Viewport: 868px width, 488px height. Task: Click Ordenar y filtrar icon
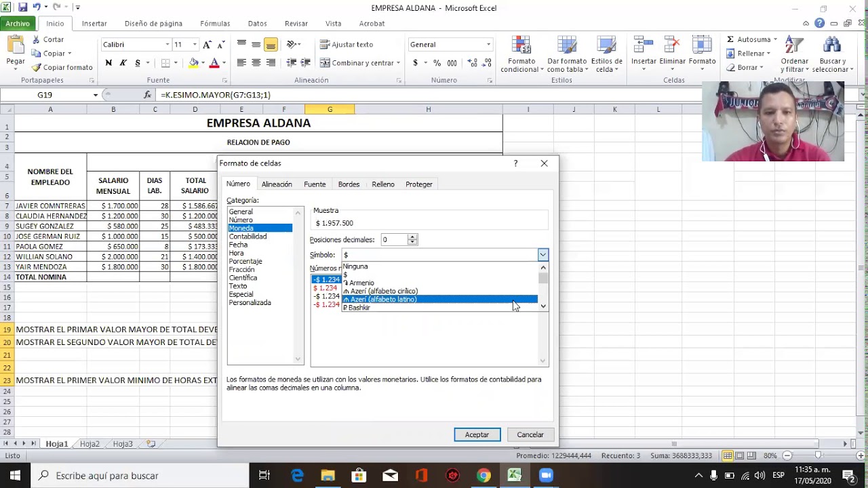(794, 45)
